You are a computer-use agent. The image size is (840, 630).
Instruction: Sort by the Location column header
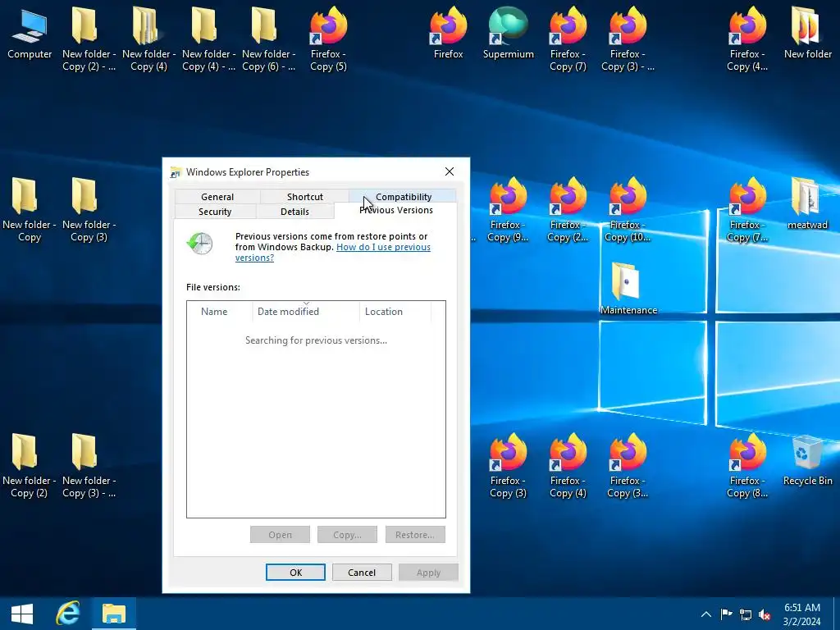[x=395, y=312]
